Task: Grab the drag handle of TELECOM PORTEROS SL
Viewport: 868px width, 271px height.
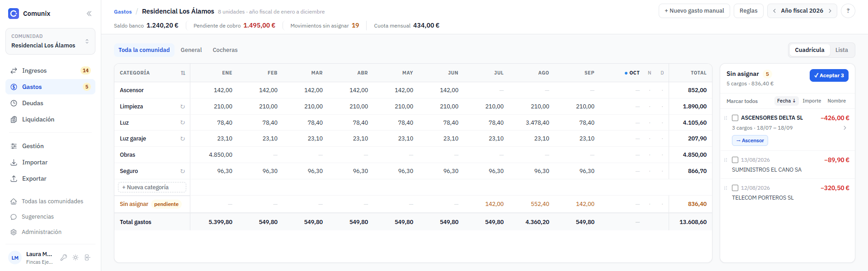Action: tap(726, 188)
